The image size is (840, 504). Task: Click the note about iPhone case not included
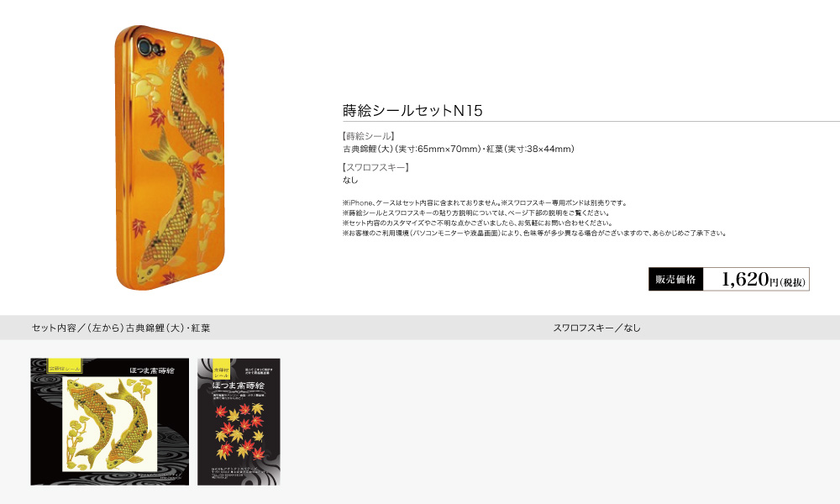(x=485, y=203)
